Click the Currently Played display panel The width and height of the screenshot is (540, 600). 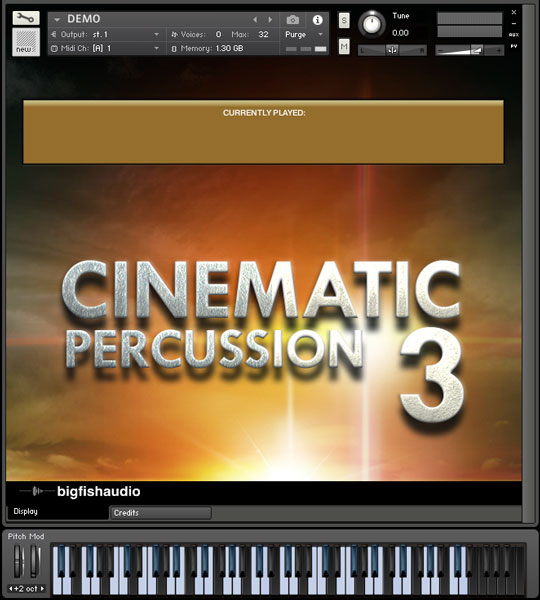coord(263,132)
